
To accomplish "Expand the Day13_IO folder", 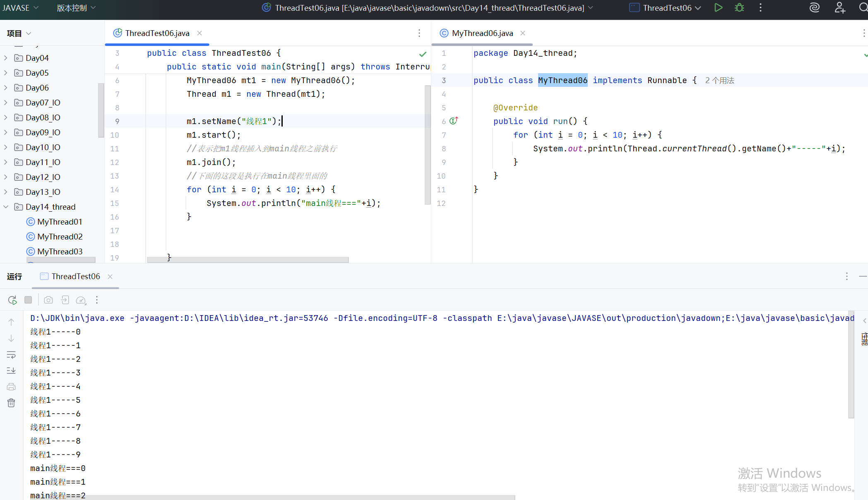I will pos(6,192).
